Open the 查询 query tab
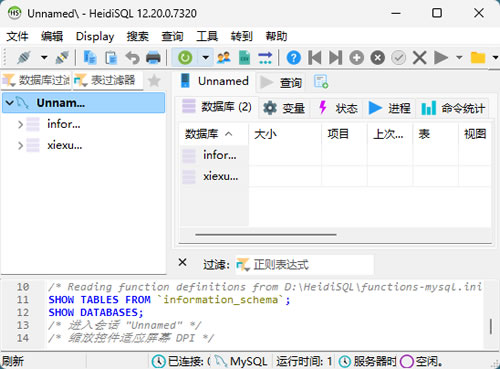Viewport: 500px width, 369px height. pyautogui.click(x=281, y=82)
